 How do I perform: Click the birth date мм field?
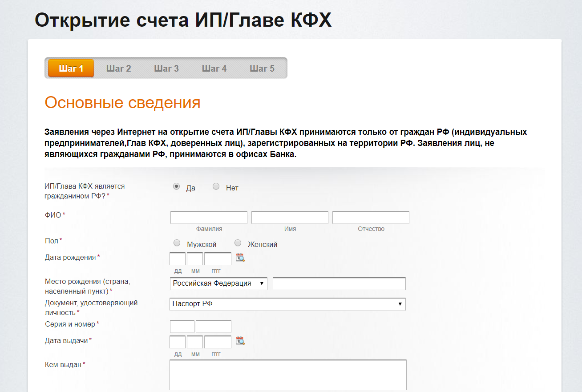[x=195, y=259]
